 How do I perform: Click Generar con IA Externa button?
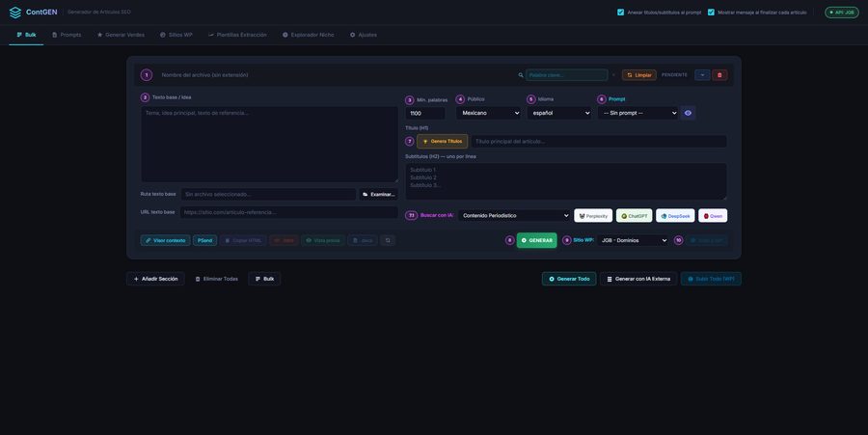(638, 279)
